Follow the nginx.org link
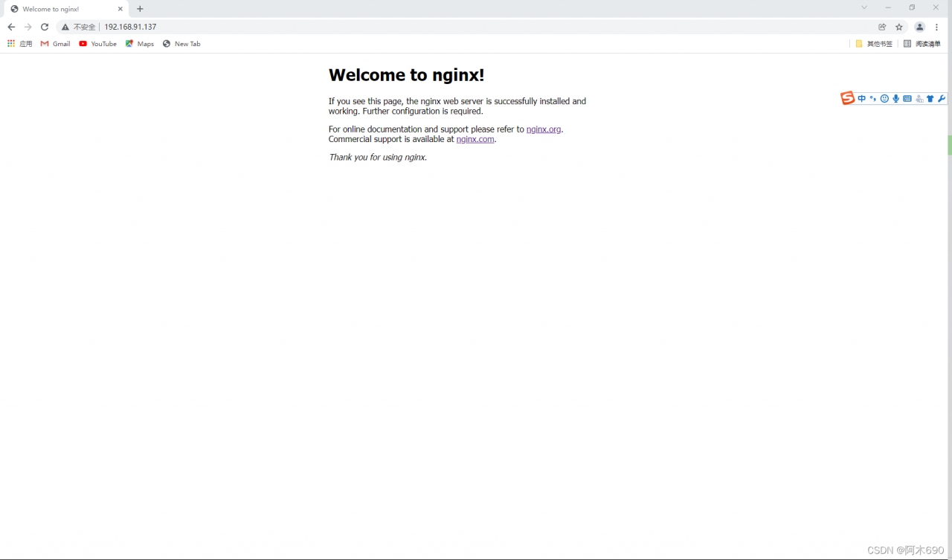The image size is (952, 560). [544, 129]
